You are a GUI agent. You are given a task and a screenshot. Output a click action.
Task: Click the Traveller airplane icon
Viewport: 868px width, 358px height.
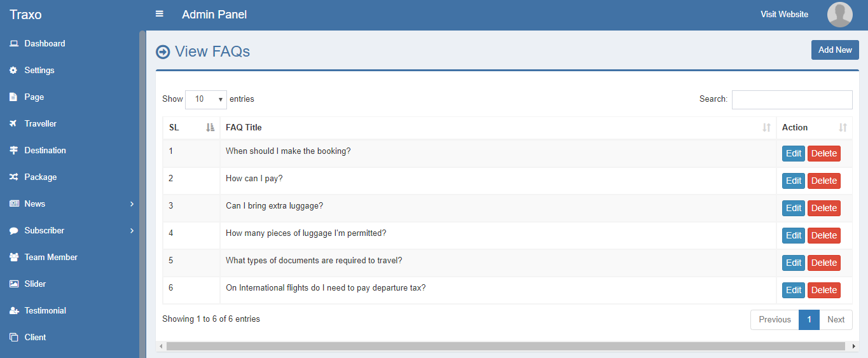[x=13, y=124]
